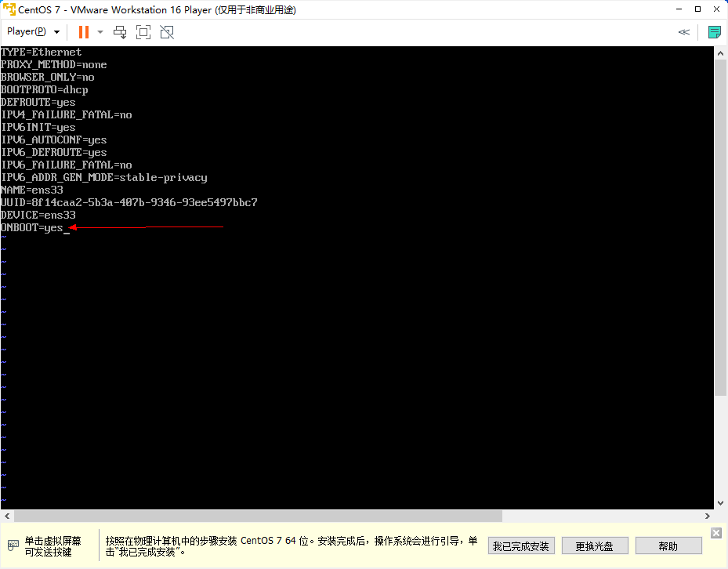Enter full screen mode

(x=143, y=32)
